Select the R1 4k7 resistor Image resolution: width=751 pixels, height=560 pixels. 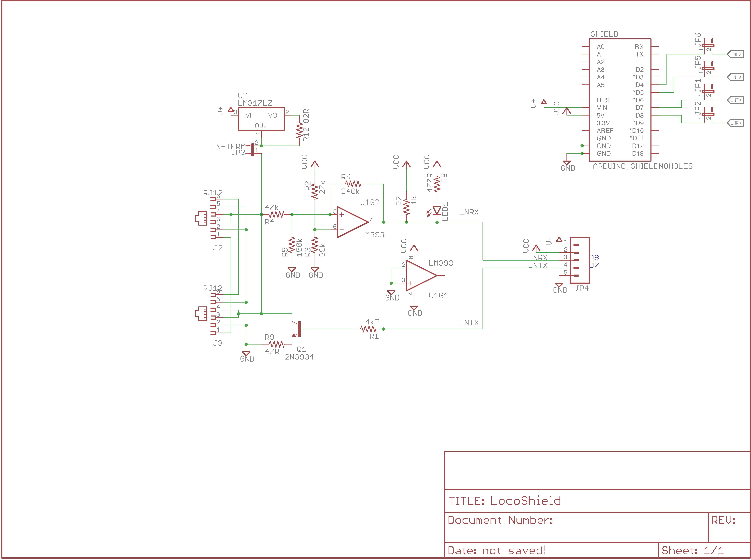point(368,329)
